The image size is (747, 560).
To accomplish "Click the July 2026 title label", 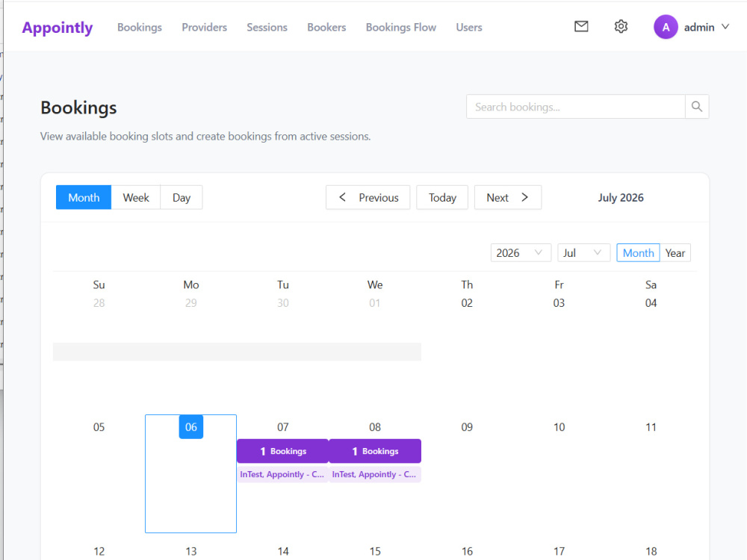I will click(621, 198).
